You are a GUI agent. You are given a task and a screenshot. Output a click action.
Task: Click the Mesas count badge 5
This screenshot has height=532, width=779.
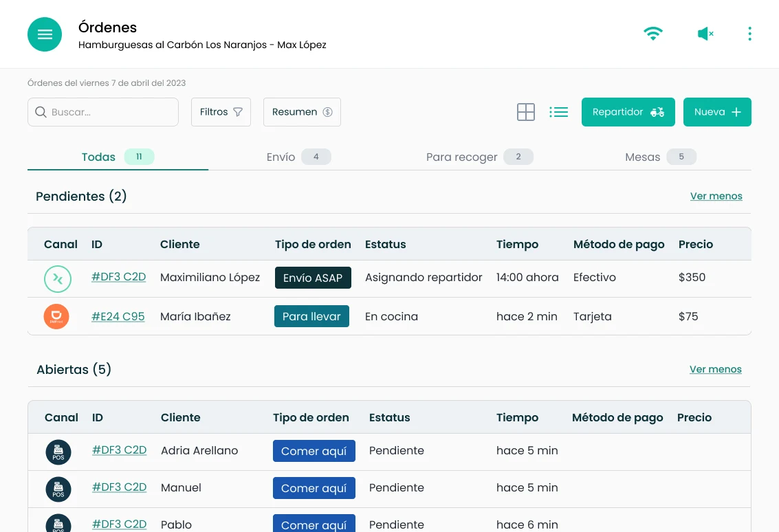(681, 157)
